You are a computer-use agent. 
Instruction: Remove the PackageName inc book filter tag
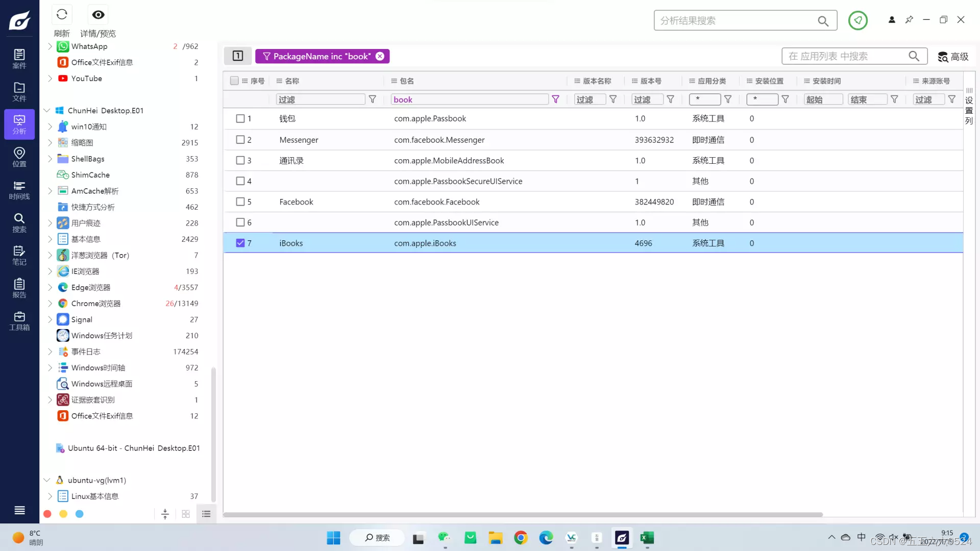click(380, 56)
